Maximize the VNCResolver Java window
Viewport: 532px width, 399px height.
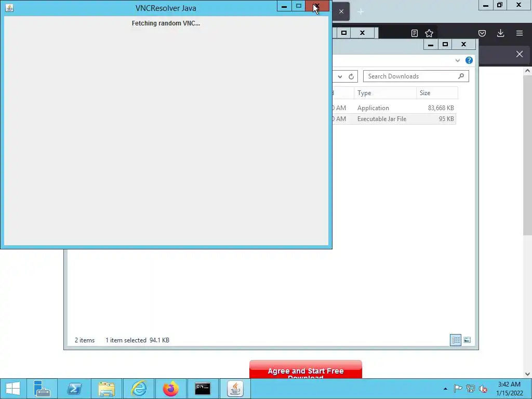pos(299,6)
